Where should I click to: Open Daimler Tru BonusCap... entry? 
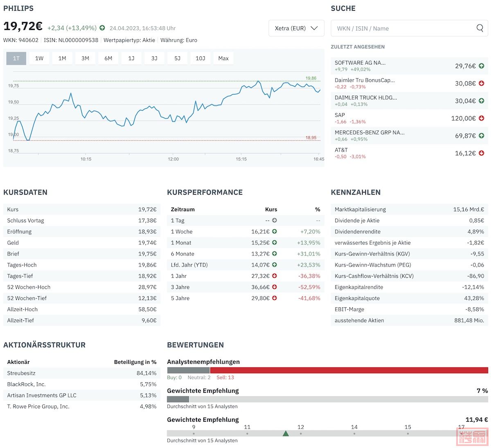[409, 83]
